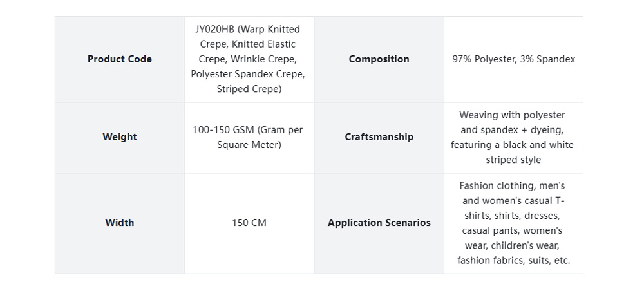
Task: Select the weaving and dyeing description cell
Action: coord(513,137)
